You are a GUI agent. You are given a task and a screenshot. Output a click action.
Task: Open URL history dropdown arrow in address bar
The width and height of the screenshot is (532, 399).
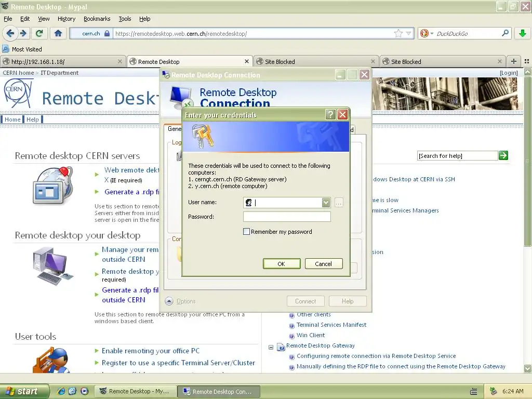[x=408, y=33]
